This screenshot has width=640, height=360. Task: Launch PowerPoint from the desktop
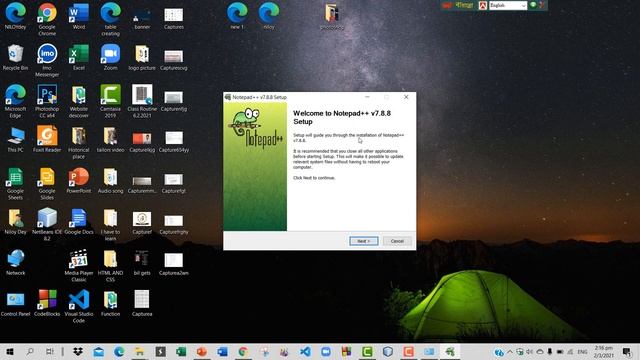[79, 180]
